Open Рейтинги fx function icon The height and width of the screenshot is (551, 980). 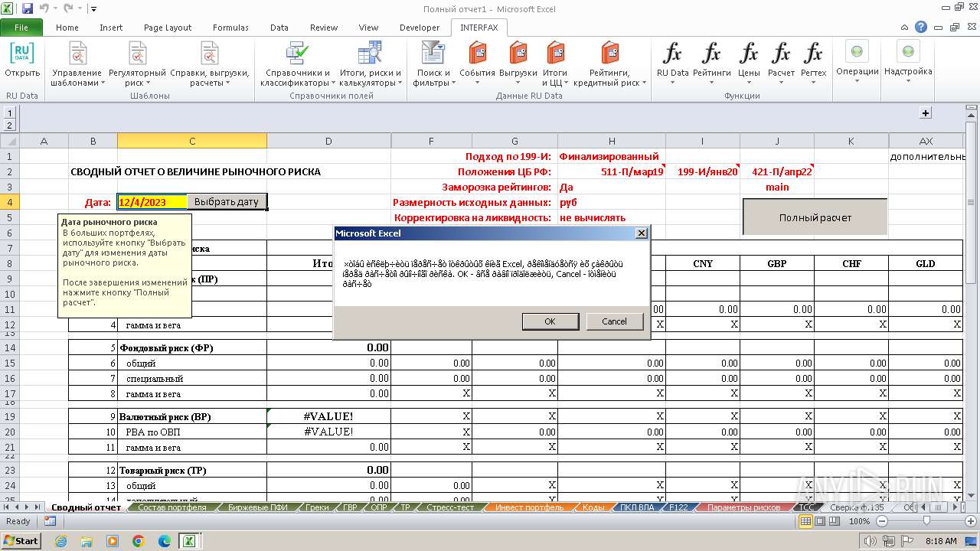(712, 54)
